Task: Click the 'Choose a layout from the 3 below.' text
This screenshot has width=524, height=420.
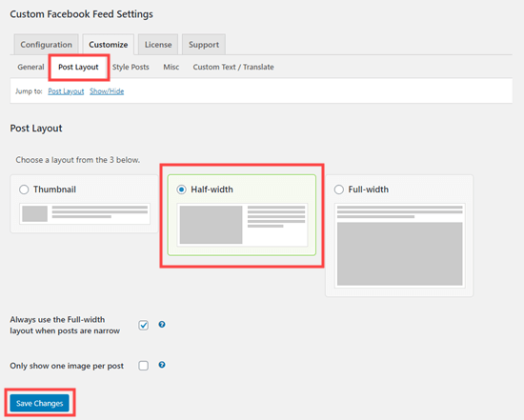Action: [x=78, y=160]
